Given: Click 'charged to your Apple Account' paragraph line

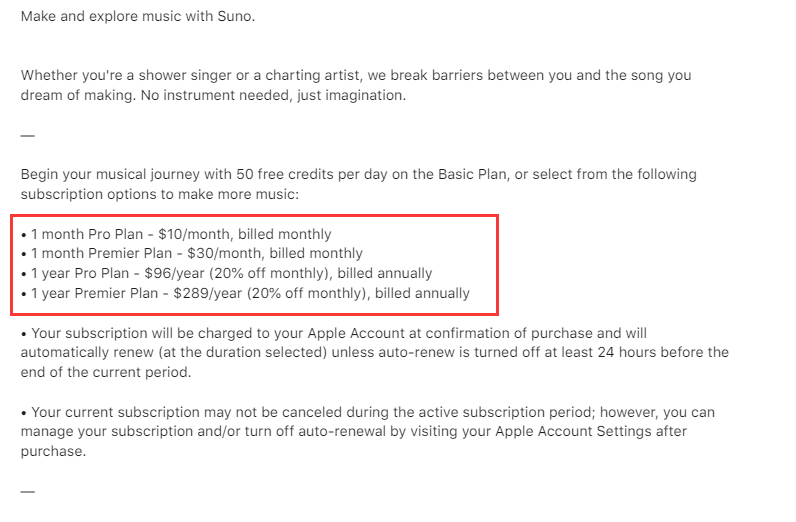Looking at the screenshot, I should point(334,333).
